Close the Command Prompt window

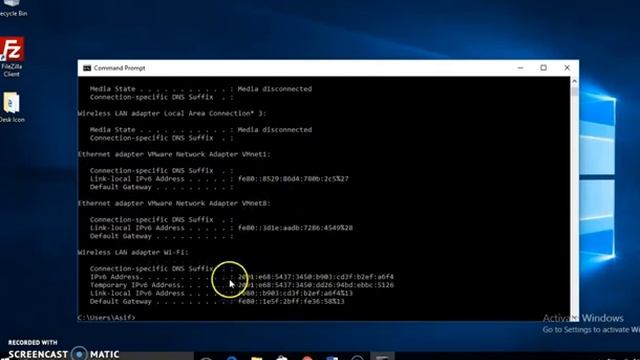[x=567, y=68]
